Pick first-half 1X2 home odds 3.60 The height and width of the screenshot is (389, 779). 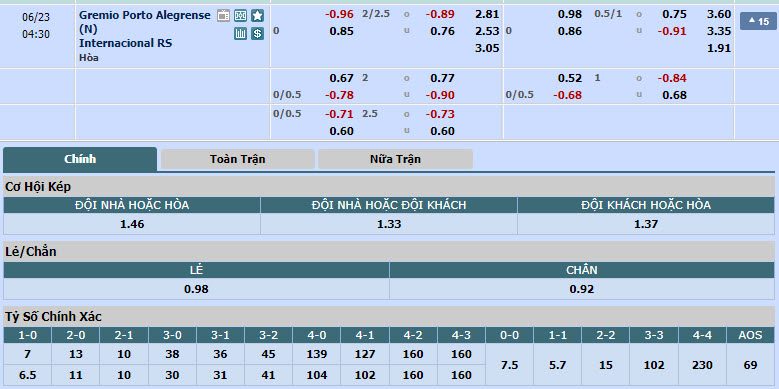tap(719, 14)
